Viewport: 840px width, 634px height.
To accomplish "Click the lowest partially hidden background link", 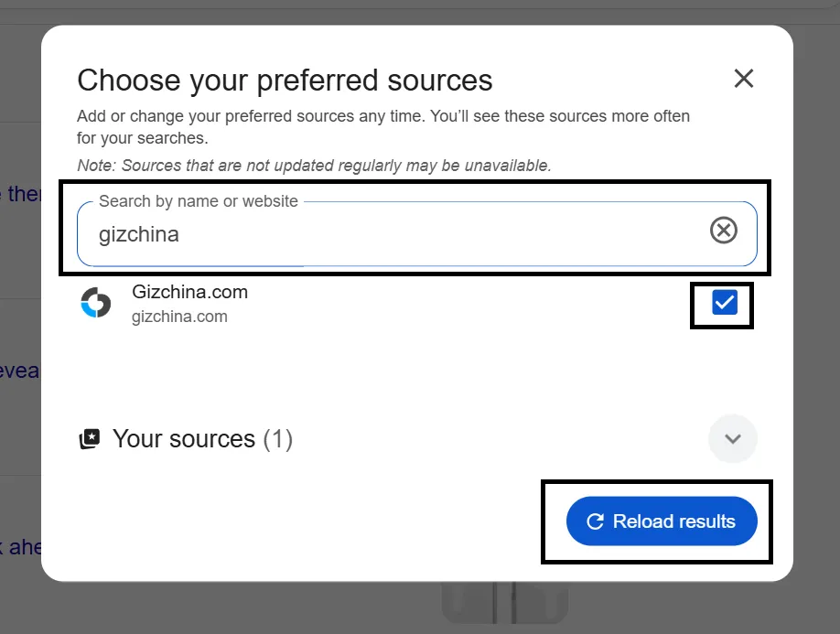I will point(20,546).
